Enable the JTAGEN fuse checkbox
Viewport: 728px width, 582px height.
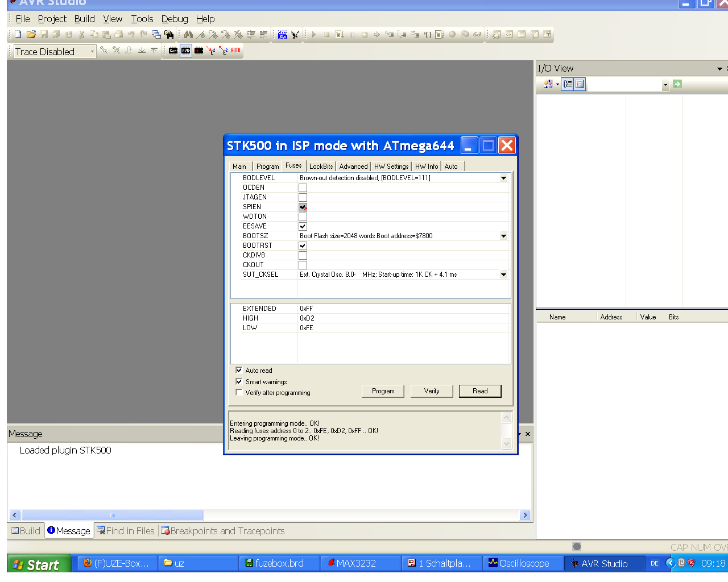click(x=303, y=197)
